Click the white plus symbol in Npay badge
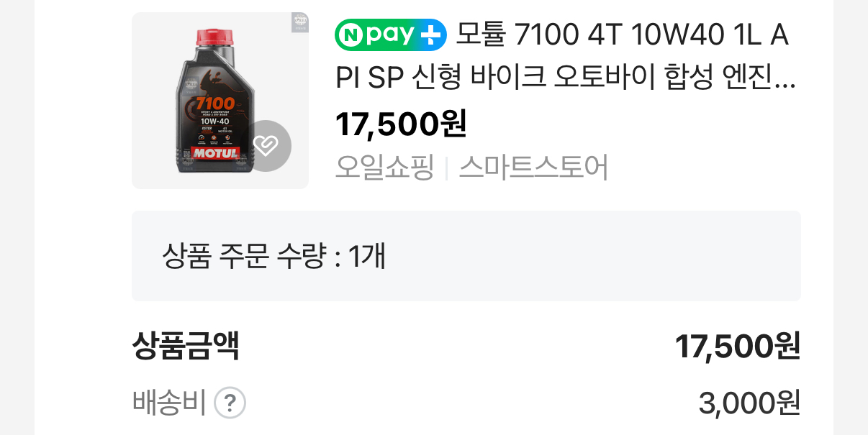 coord(430,35)
